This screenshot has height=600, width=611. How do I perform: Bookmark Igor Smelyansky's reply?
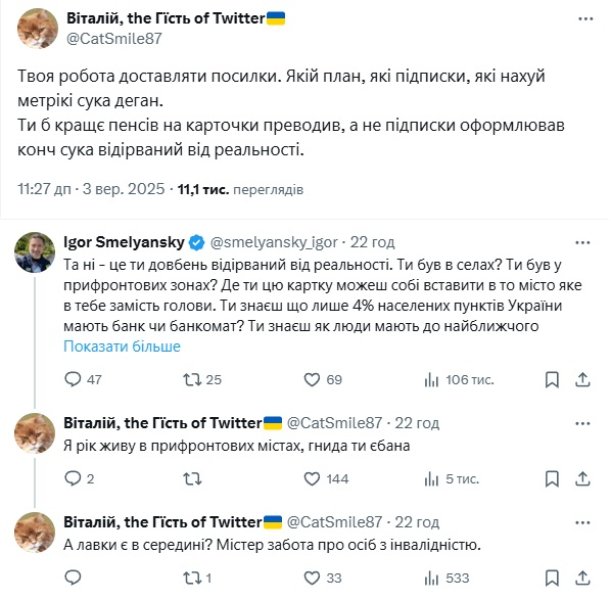coord(551,379)
